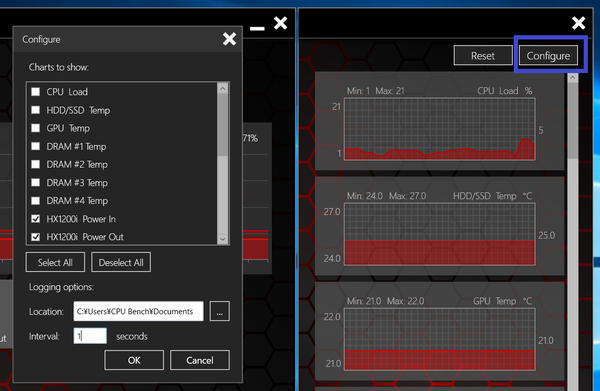Click the logging Interval input field

[90, 336]
